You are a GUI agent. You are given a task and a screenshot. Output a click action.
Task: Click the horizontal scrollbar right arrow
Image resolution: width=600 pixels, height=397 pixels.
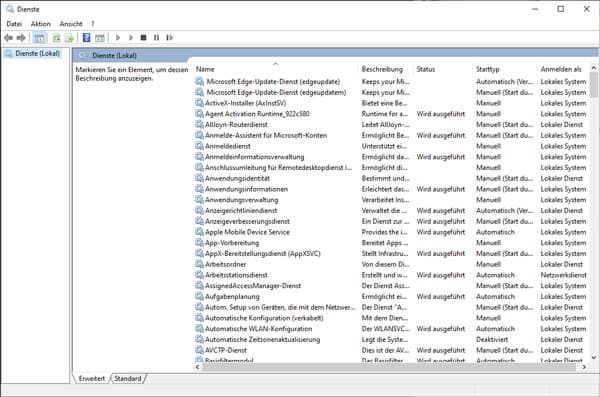click(584, 367)
